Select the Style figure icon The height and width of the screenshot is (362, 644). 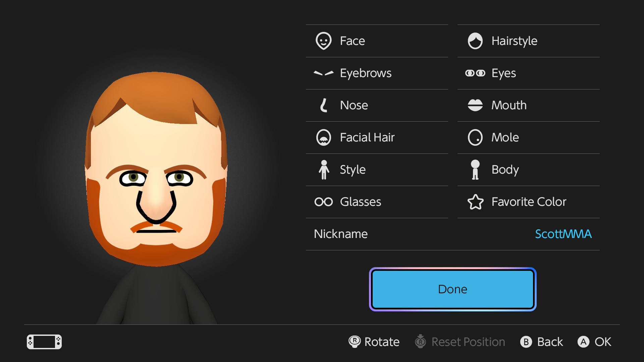click(324, 170)
